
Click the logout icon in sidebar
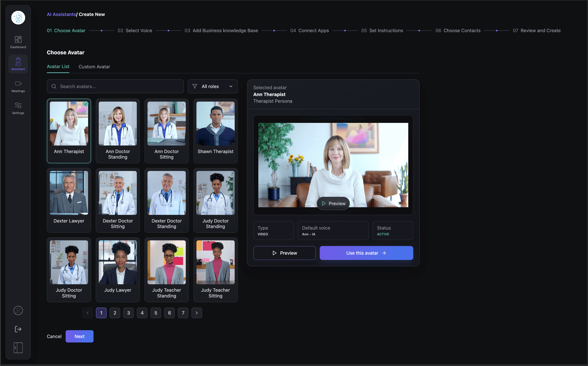[18, 329]
